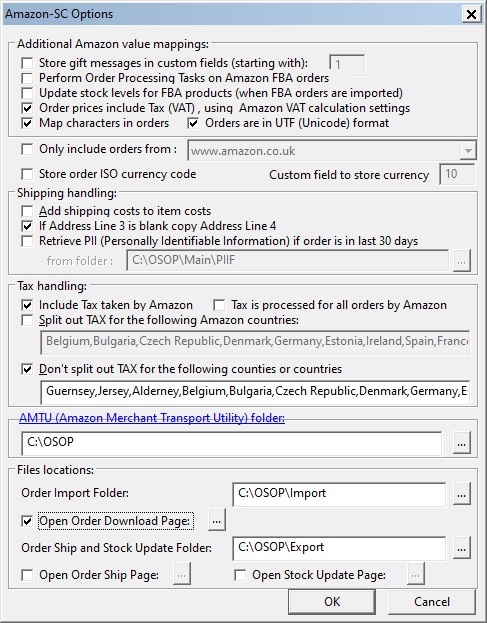This screenshot has height=623, width=487.
Task: Browse for Order Ship and Stock Update Folder
Action: 462,548
